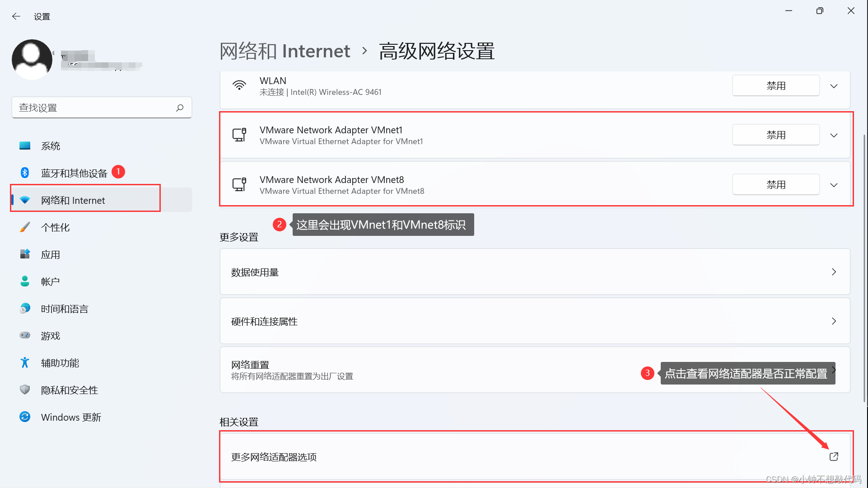Open 应用 settings category
The image size is (868, 488).
point(102,254)
